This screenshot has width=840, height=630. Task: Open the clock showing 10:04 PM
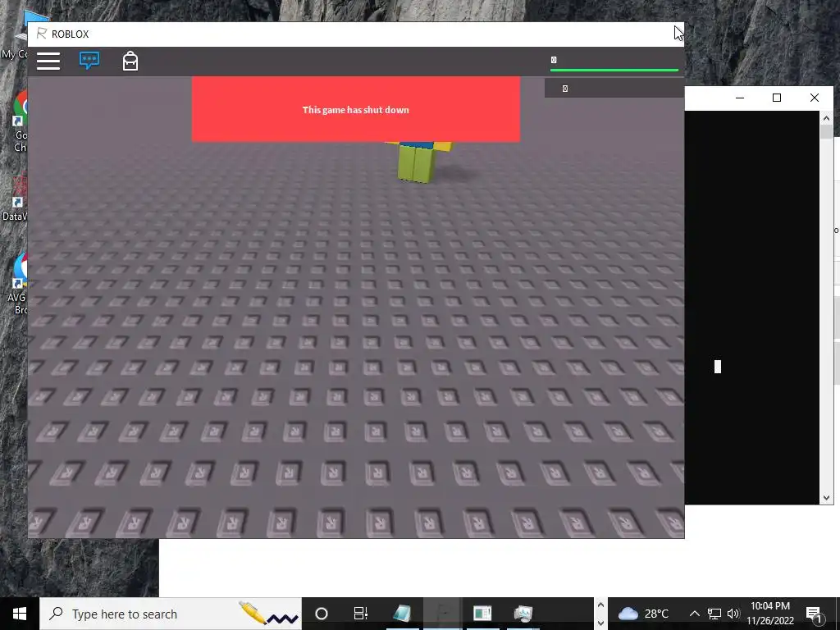[x=770, y=614]
